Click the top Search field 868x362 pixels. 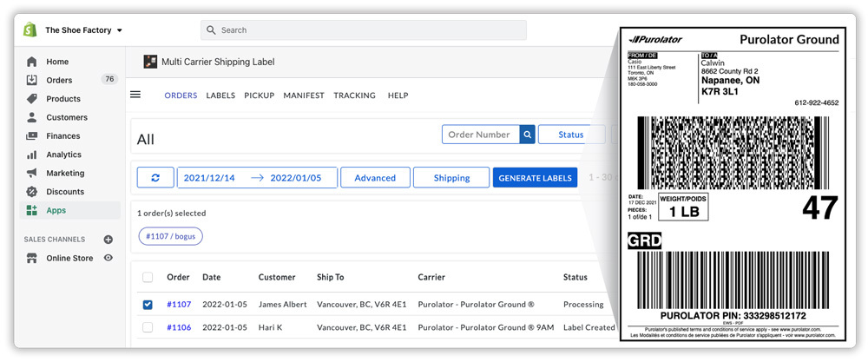point(363,30)
